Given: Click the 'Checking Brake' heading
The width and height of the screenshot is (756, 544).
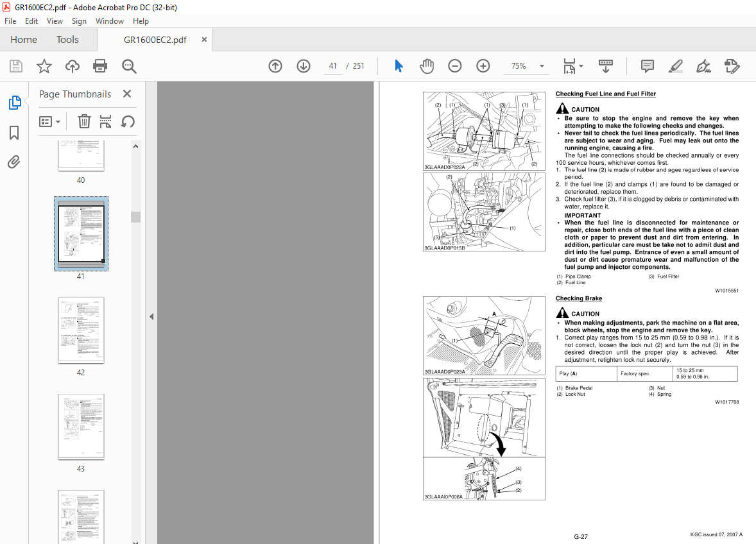Looking at the screenshot, I should coord(579,298).
